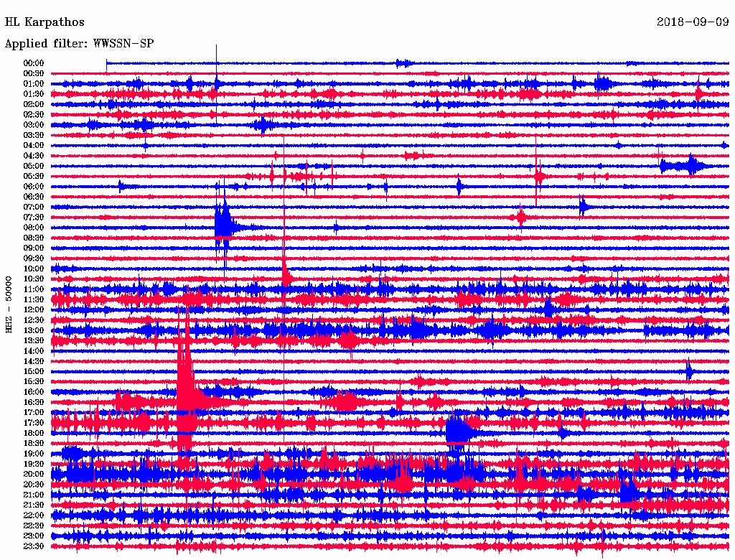Select the 12:30 time label
Image resolution: width=735 pixels, height=560 pixels.
(x=34, y=320)
